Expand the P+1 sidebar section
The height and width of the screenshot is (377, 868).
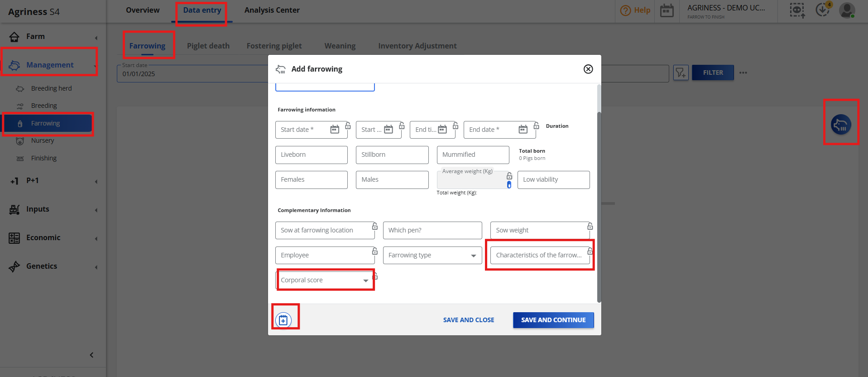pos(53,181)
